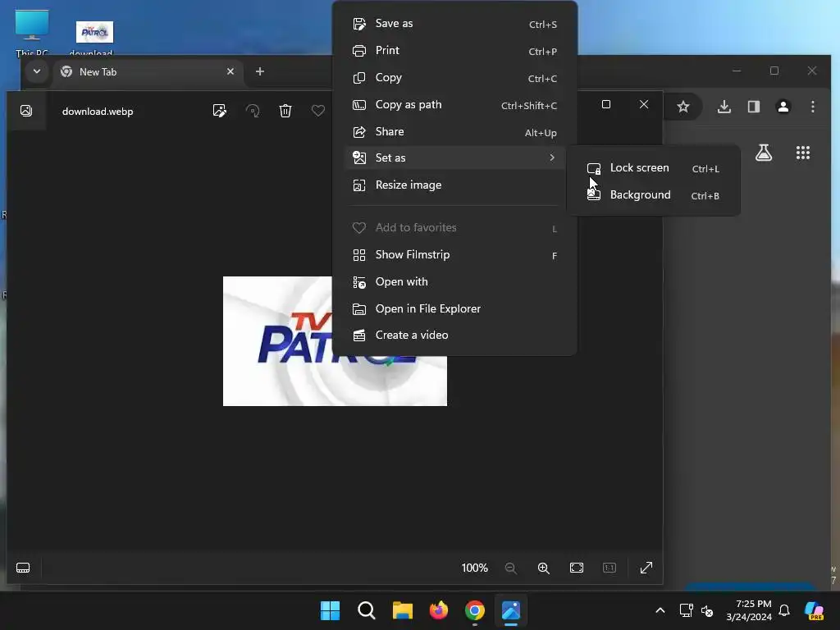
Task: Click download.webp file name in Photos
Action: tap(98, 112)
